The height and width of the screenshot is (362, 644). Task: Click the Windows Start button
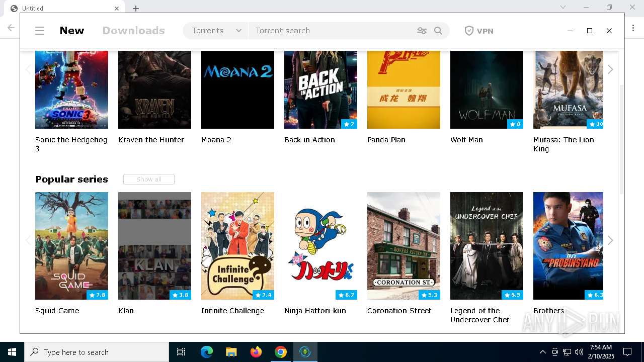(12, 352)
